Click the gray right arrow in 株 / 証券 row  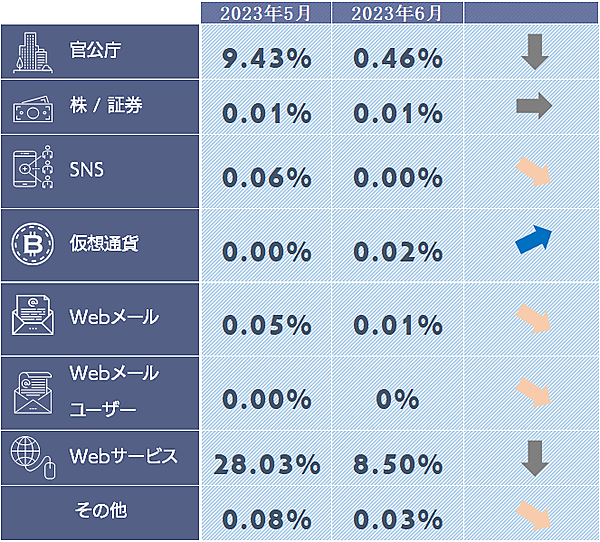[534, 106]
